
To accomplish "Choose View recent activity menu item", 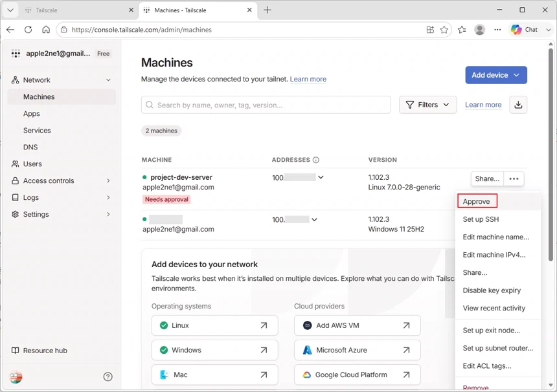I will coord(498,308).
